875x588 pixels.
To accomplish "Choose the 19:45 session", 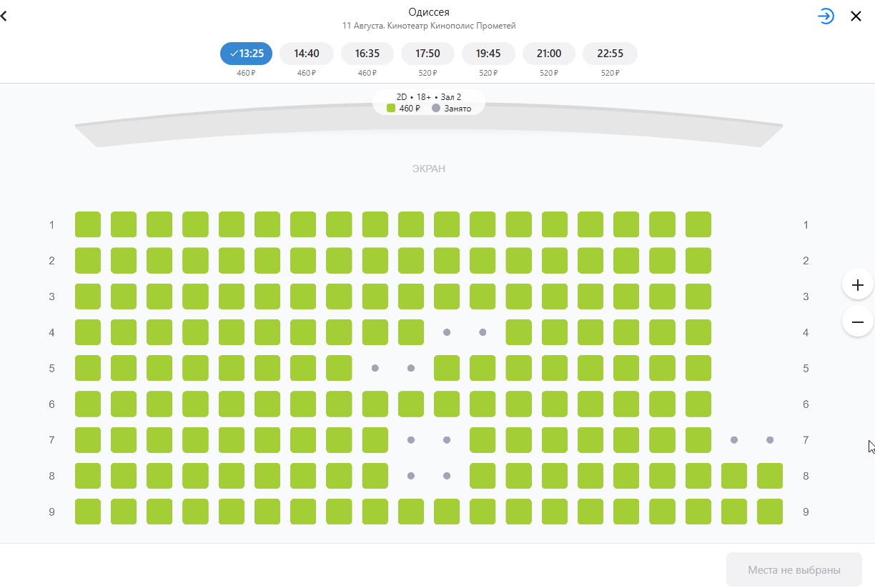I will [488, 54].
